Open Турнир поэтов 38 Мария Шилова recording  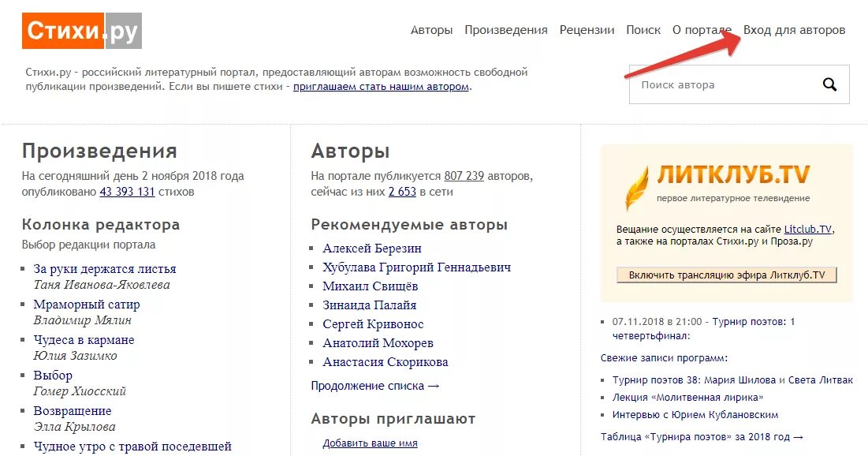732,380
